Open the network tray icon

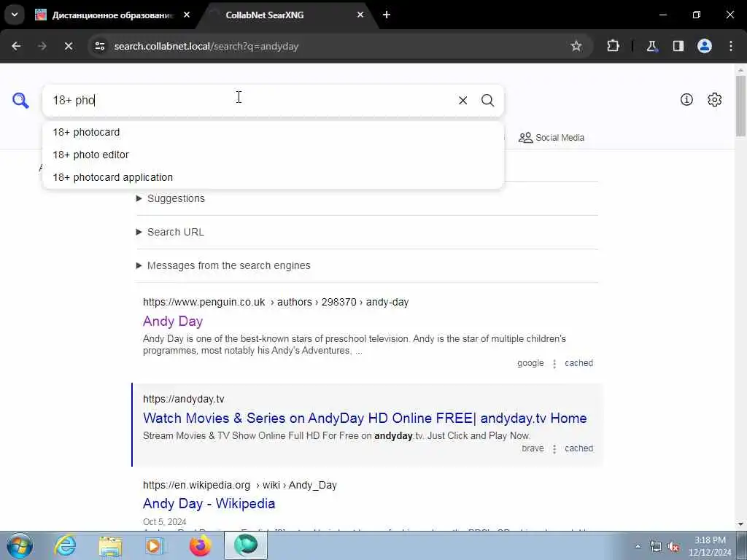pos(656,547)
